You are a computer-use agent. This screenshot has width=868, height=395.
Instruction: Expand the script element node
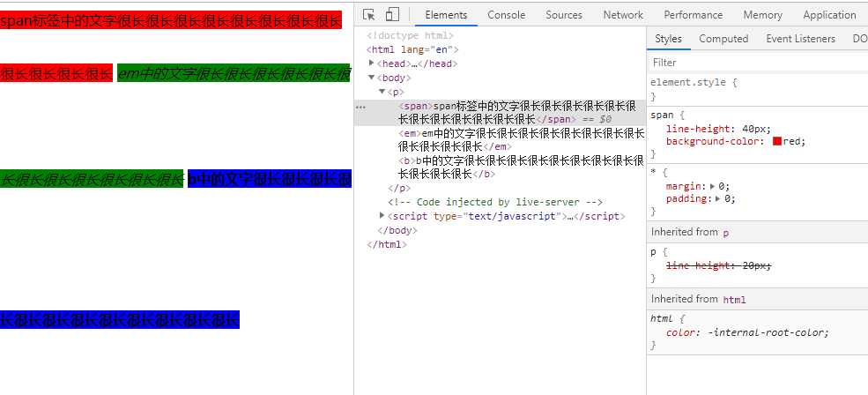coord(382,215)
